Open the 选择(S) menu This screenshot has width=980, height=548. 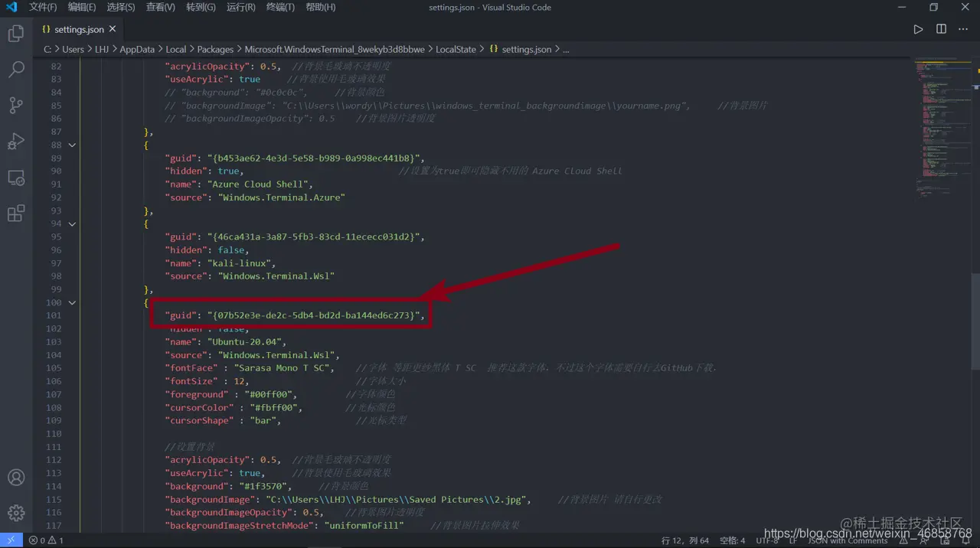pyautogui.click(x=121, y=7)
